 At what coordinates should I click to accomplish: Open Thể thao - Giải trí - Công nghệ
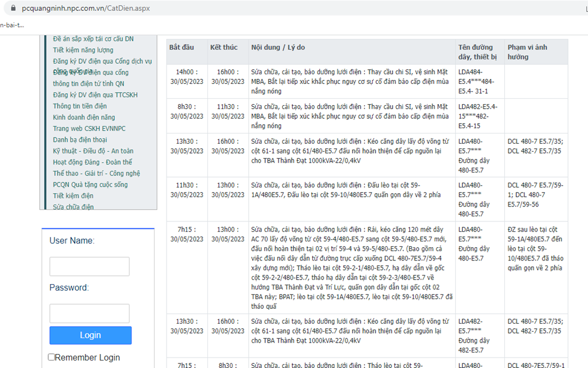(96, 174)
